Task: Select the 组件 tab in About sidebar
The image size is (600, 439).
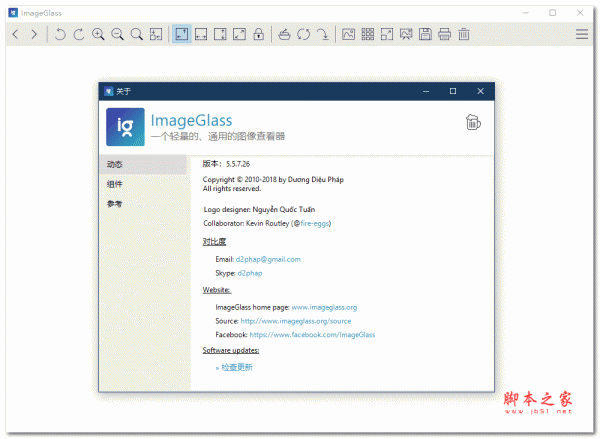Action: point(142,184)
